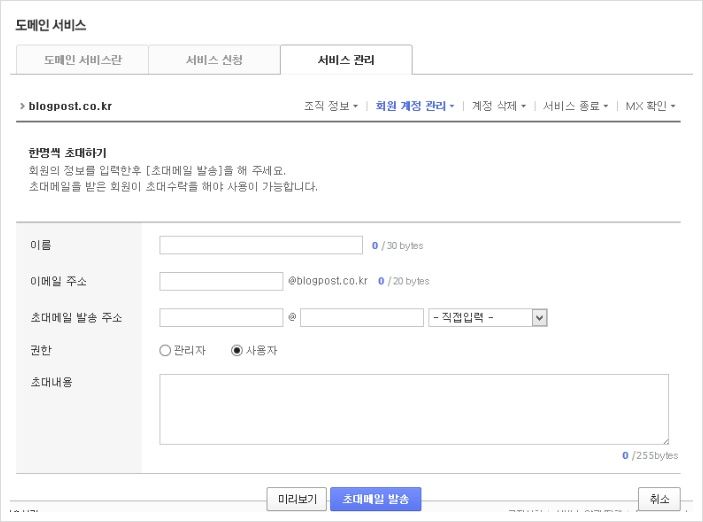Click the @blogpost.co.kr suffix text
The height and width of the screenshot is (522, 703).
[328, 281]
